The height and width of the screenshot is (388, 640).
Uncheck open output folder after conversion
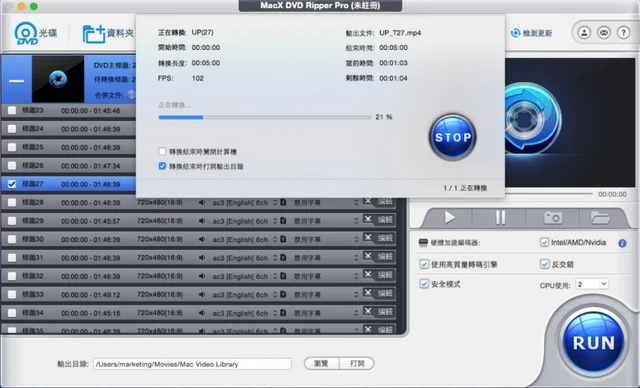(162, 166)
